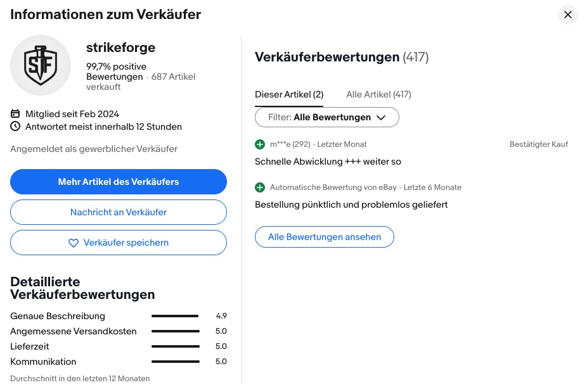This screenshot has height=392, width=587.
Task: Click the m***e (292) reviewer name
Action: (290, 144)
